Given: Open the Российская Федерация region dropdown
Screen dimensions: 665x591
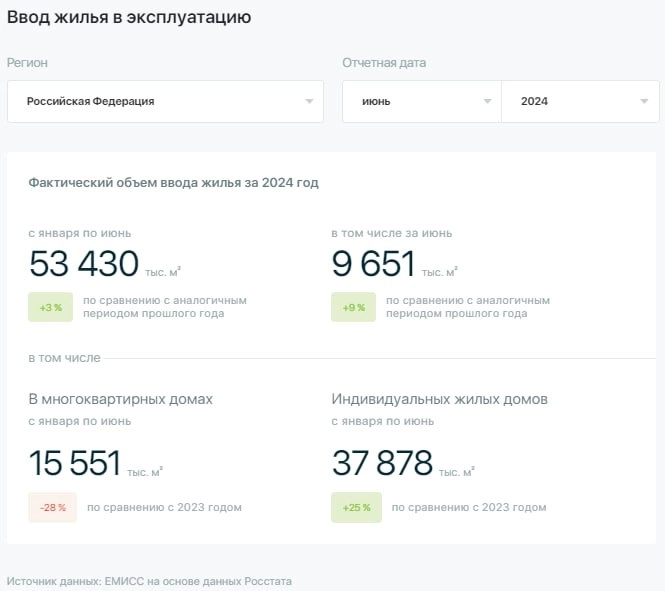Looking at the screenshot, I should tap(165, 101).
